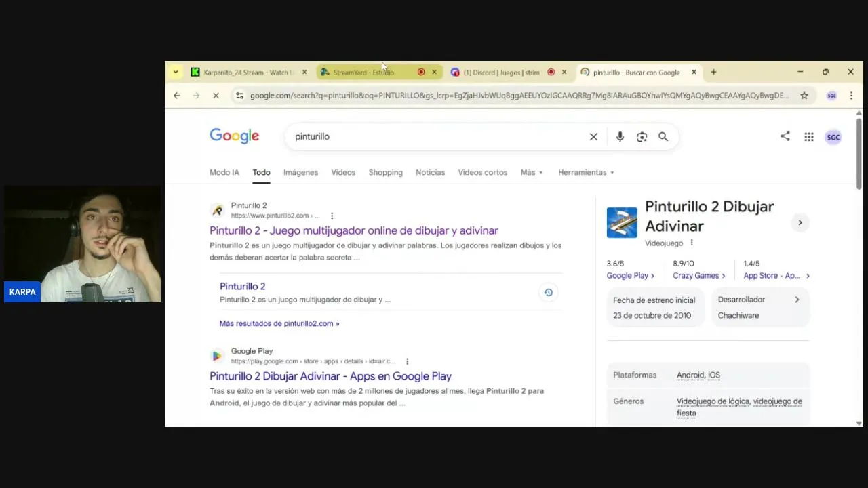868x488 pixels.
Task: Click the pinturillo search box
Action: [434, 136]
